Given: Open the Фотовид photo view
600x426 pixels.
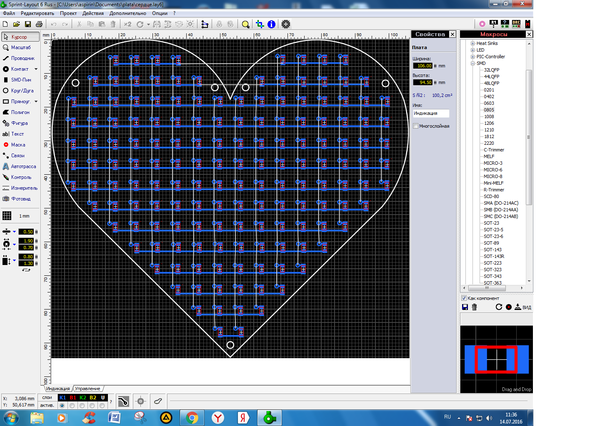Looking at the screenshot, I should (20, 198).
